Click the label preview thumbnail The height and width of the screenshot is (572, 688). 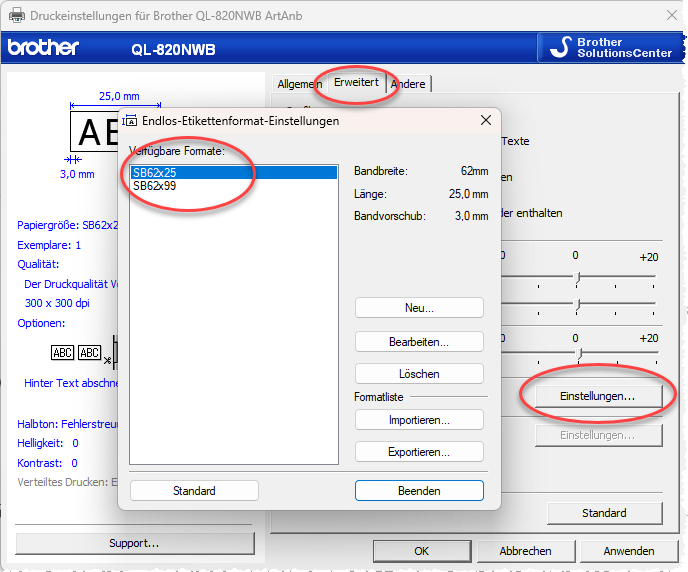(x=95, y=132)
